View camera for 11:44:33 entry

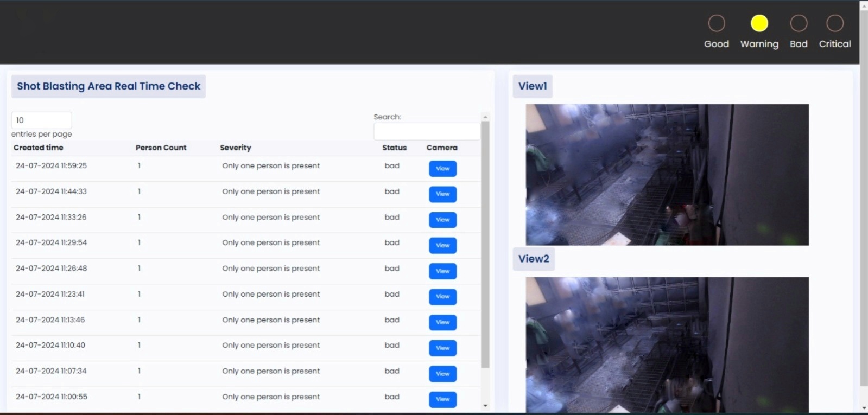click(x=442, y=194)
